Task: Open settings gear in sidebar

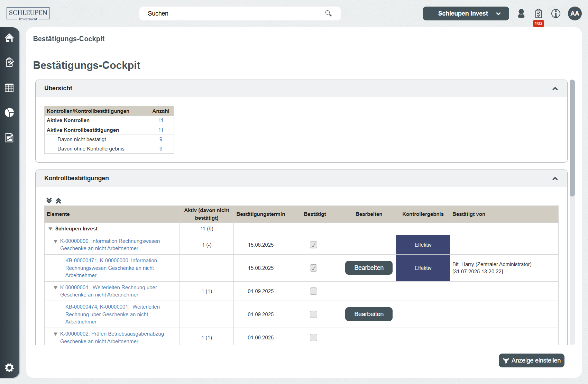Action: coord(9,367)
